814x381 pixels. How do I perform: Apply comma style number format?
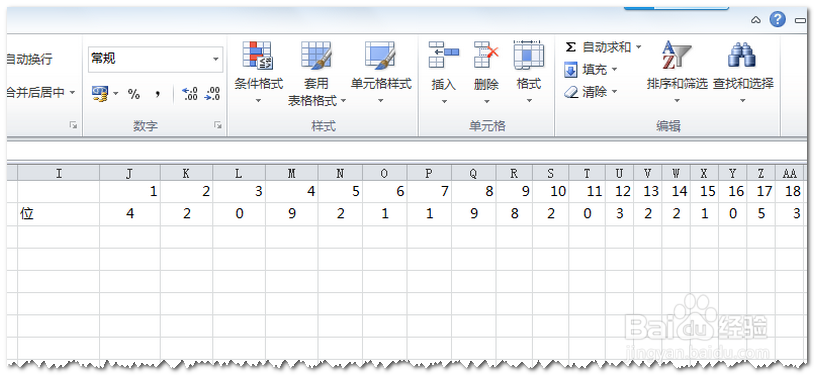click(x=158, y=94)
